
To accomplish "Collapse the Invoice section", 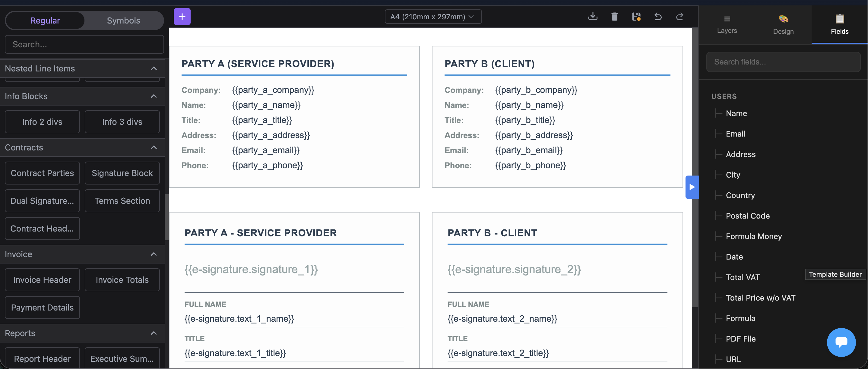I will pyautogui.click(x=154, y=254).
